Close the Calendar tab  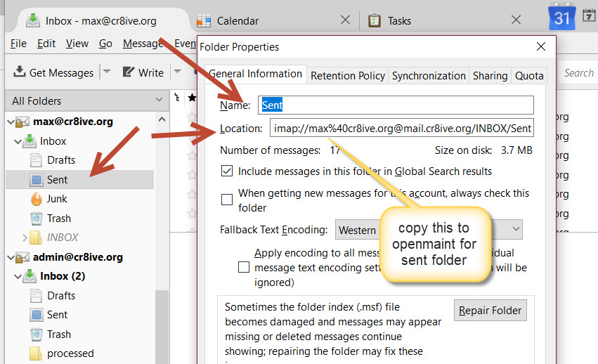[345, 20]
